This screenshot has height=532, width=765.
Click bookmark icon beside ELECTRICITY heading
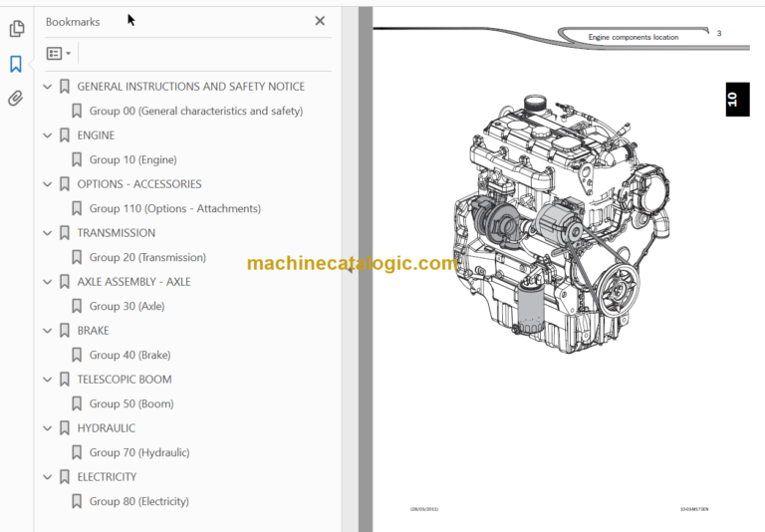pyautogui.click(x=65, y=477)
